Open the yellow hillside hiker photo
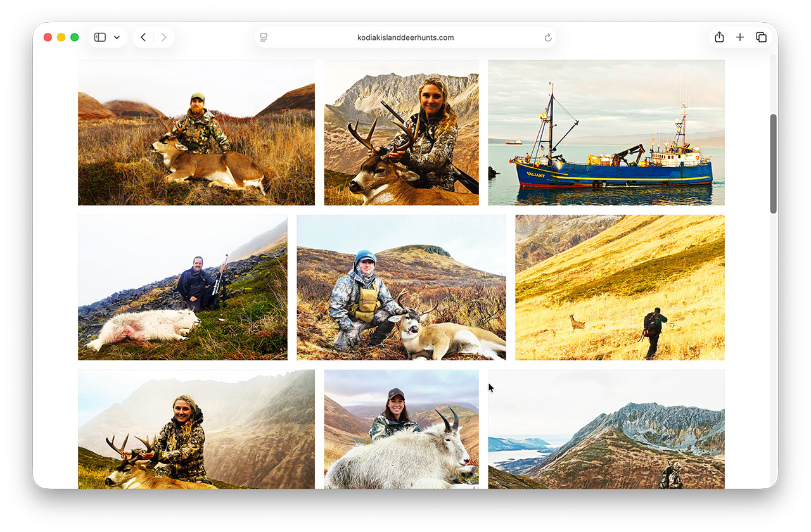The height and width of the screenshot is (532, 811). [619, 287]
